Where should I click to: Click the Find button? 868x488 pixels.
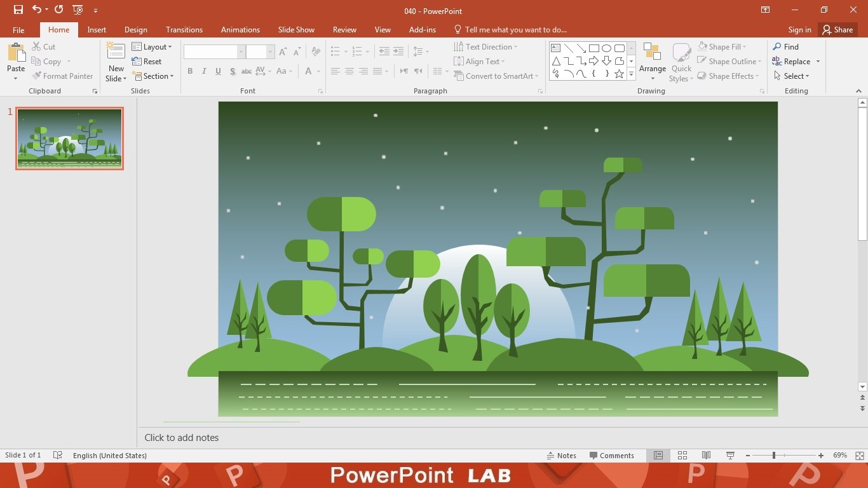[785, 47]
